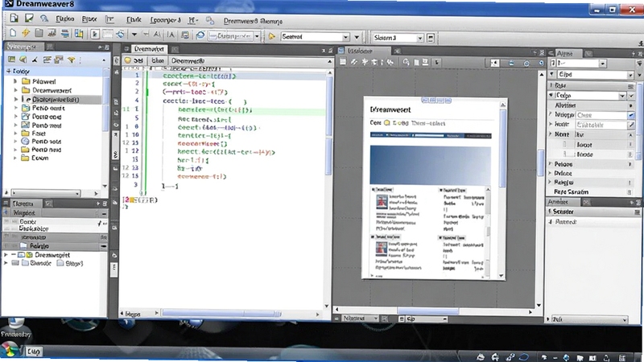Click the Elip button on the taskbar
Image resolution: width=644 pixels, height=362 pixels.
coord(34,352)
